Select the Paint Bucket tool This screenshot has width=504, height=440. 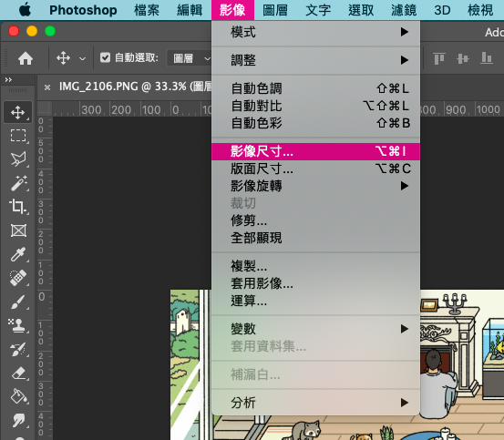18,396
